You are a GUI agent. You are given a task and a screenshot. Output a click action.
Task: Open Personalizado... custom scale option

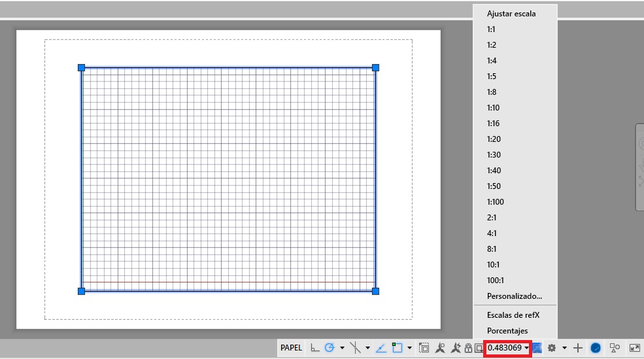click(515, 296)
